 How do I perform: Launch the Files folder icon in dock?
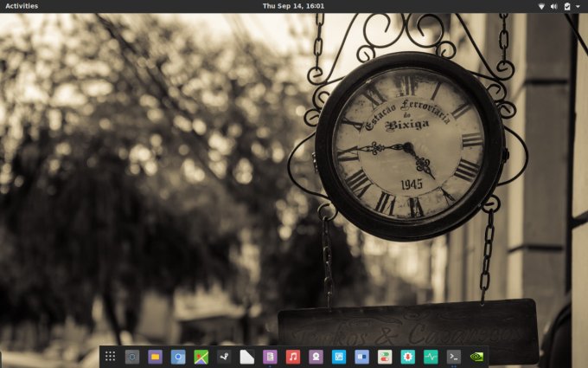pos(155,356)
